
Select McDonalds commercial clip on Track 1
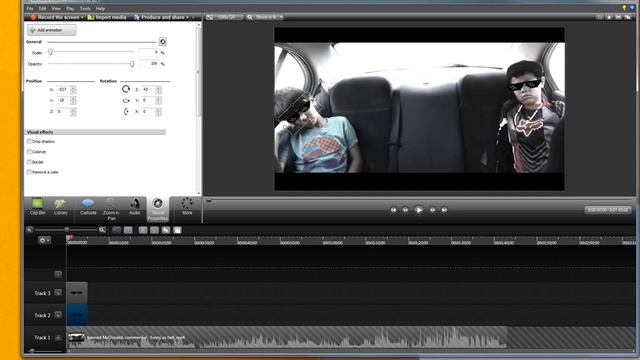click(x=287, y=338)
